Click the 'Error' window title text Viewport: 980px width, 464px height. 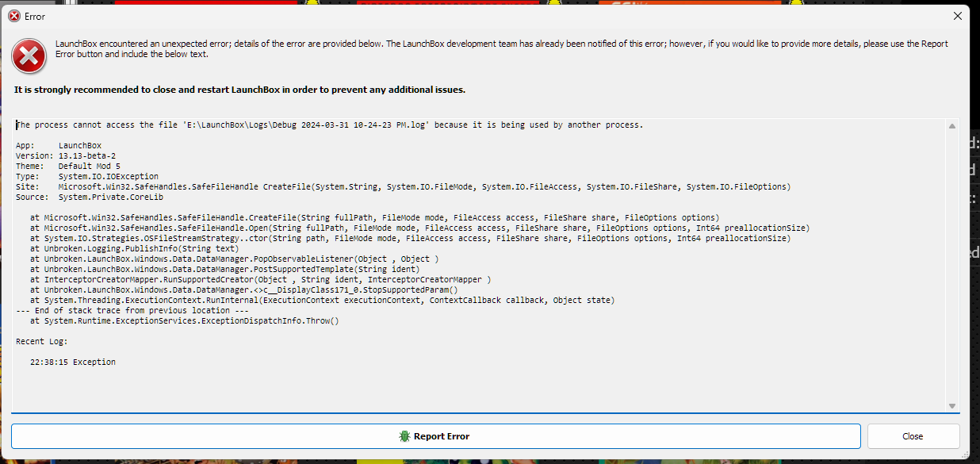tap(35, 16)
